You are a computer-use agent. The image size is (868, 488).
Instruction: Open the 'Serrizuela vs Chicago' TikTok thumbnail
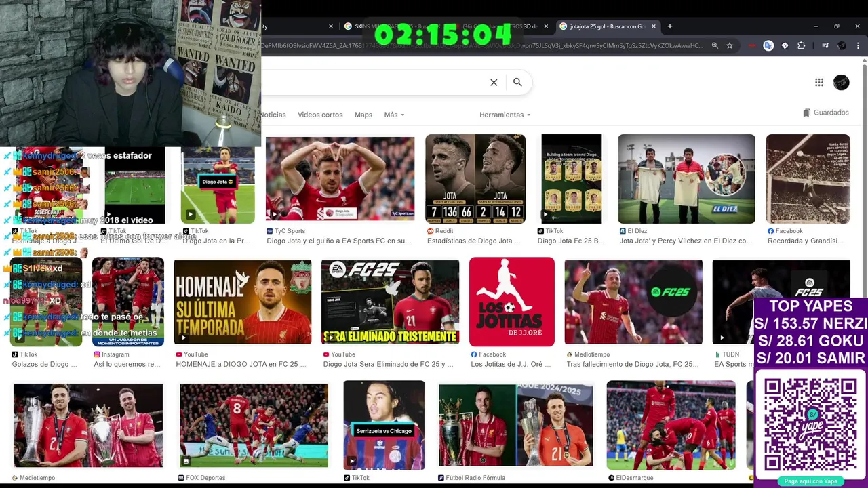[x=384, y=425]
